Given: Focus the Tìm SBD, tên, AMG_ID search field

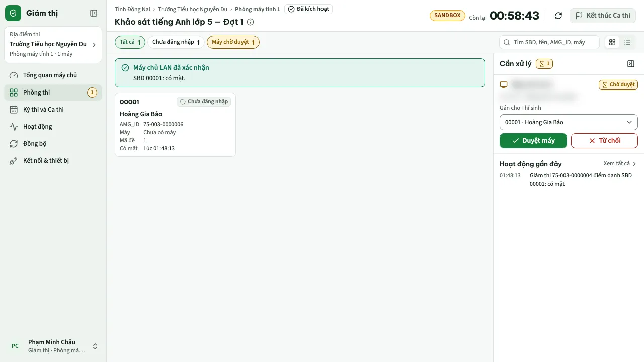Looking at the screenshot, I should [549, 42].
